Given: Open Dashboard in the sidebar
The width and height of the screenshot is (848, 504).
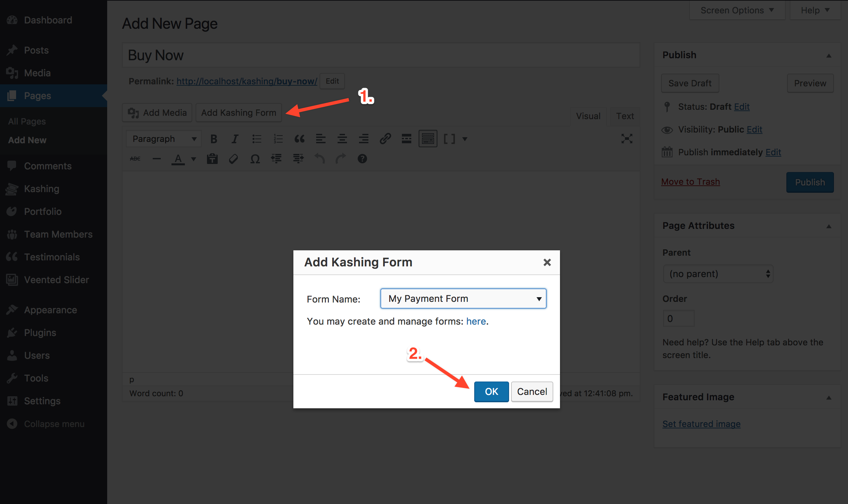Looking at the screenshot, I should pos(48,20).
